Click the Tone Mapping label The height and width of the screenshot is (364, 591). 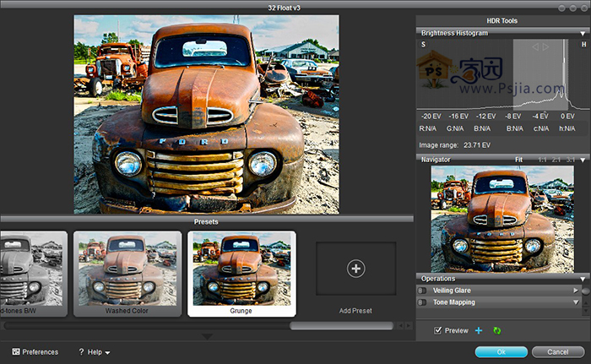[454, 302]
